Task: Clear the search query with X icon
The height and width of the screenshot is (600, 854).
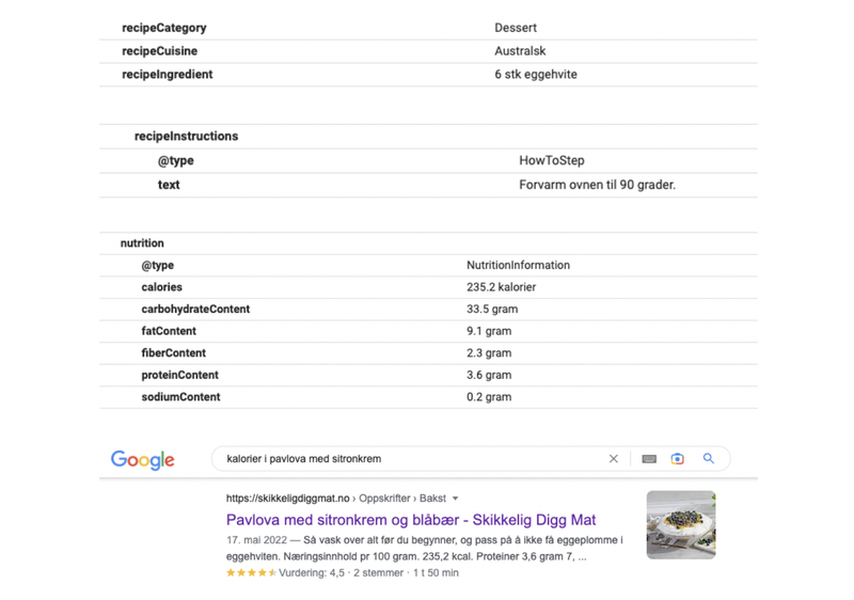Action: point(614,459)
